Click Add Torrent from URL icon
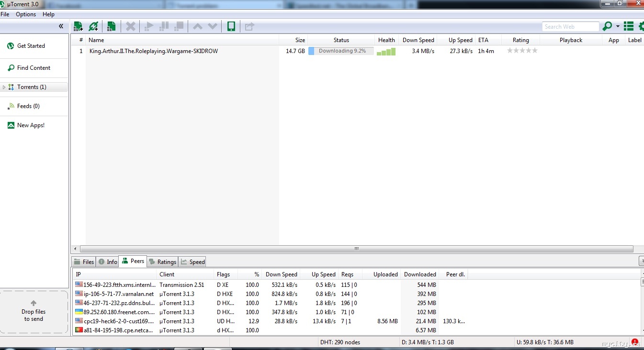The image size is (644, 350). 93,26
